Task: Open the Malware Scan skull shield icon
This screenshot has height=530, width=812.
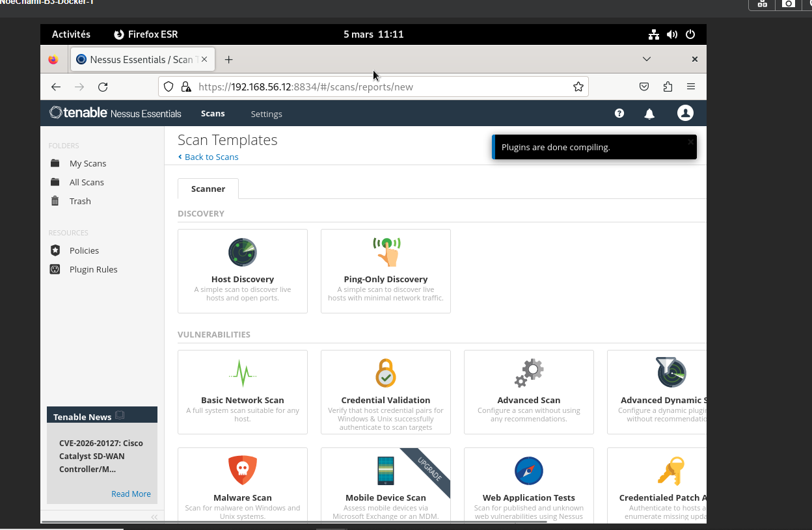Action: (x=243, y=470)
